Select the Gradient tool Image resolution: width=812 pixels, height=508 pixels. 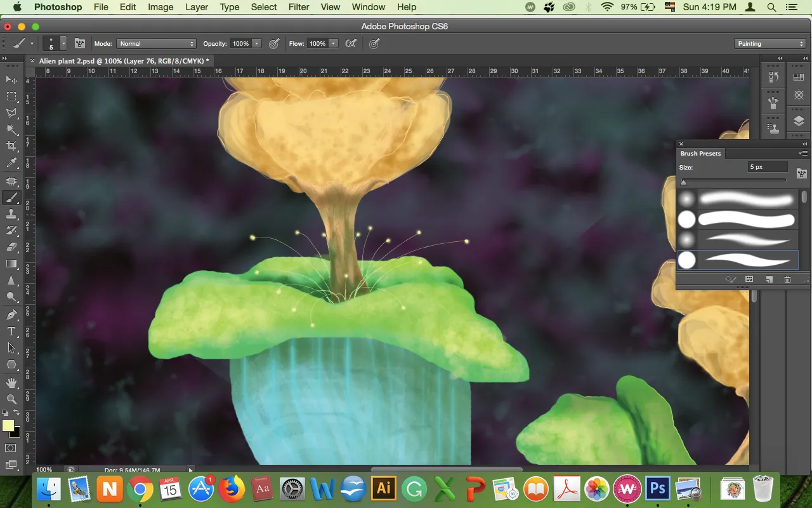click(x=11, y=264)
